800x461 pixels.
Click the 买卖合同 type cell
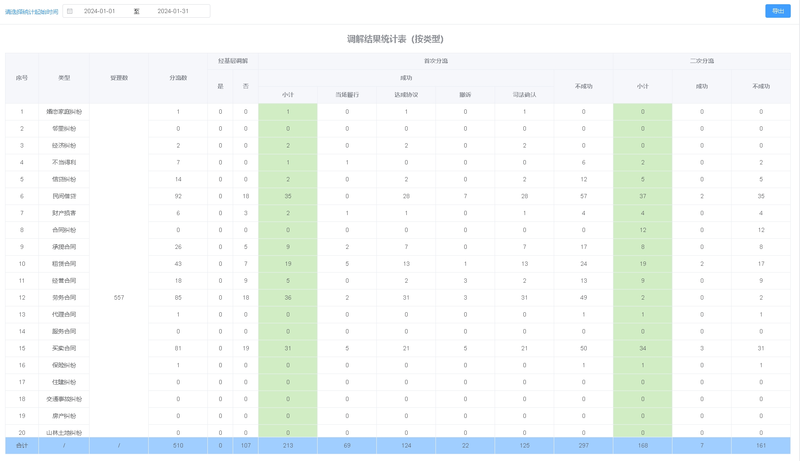coord(64,348)
